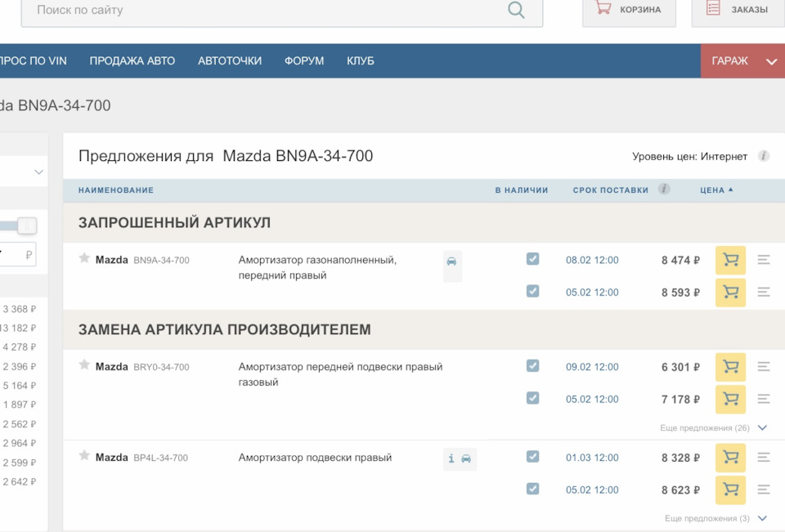Add the 8 474 ₽ offer to cart
The height and width of the screenshot is (532, 785).
pyautogui.click(x=730, y=261)
